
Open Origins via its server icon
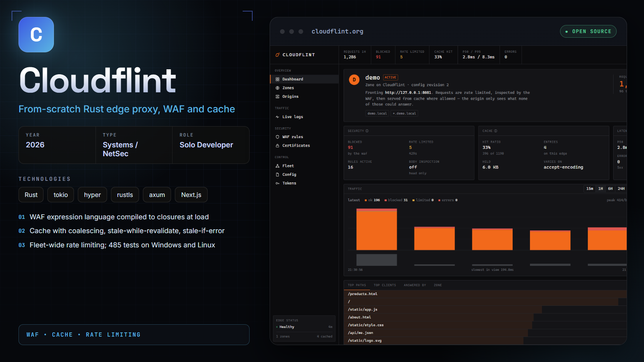(x=277, y=97)
